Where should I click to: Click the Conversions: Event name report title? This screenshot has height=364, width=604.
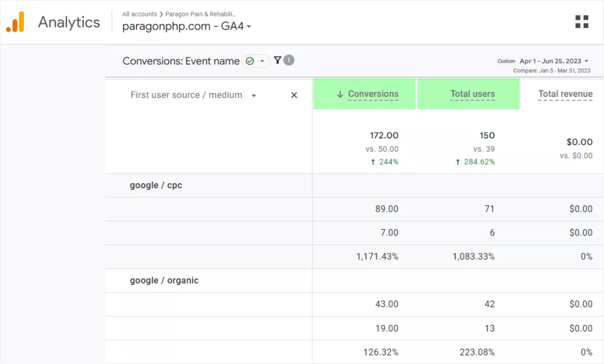point(181,61)
